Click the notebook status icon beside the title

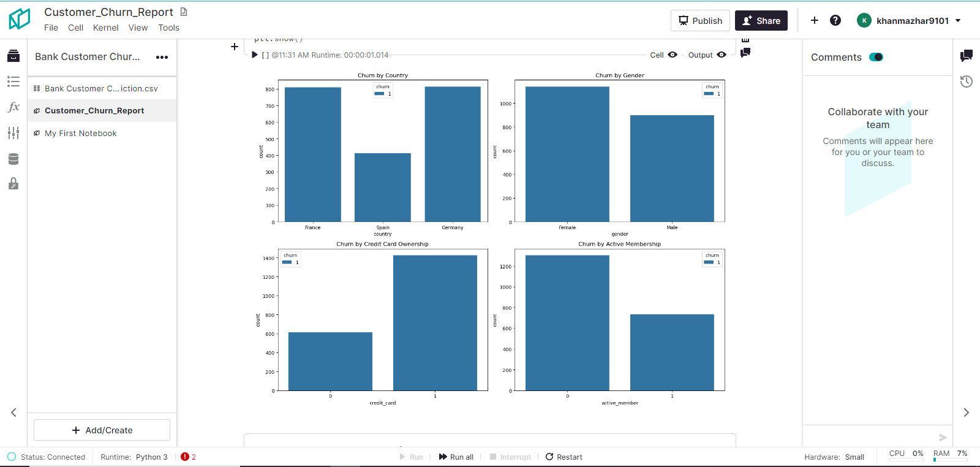184,12
